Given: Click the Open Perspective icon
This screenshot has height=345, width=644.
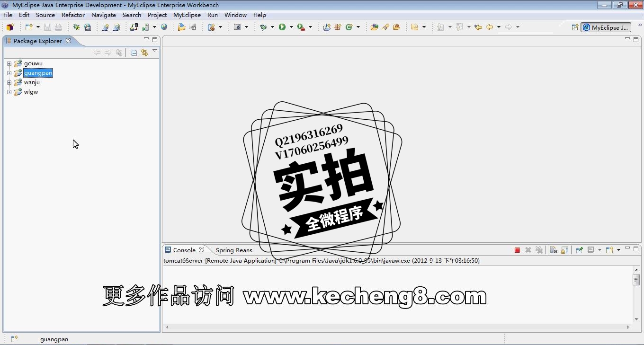Looking at the screenshot, I should tap(575, 27).
